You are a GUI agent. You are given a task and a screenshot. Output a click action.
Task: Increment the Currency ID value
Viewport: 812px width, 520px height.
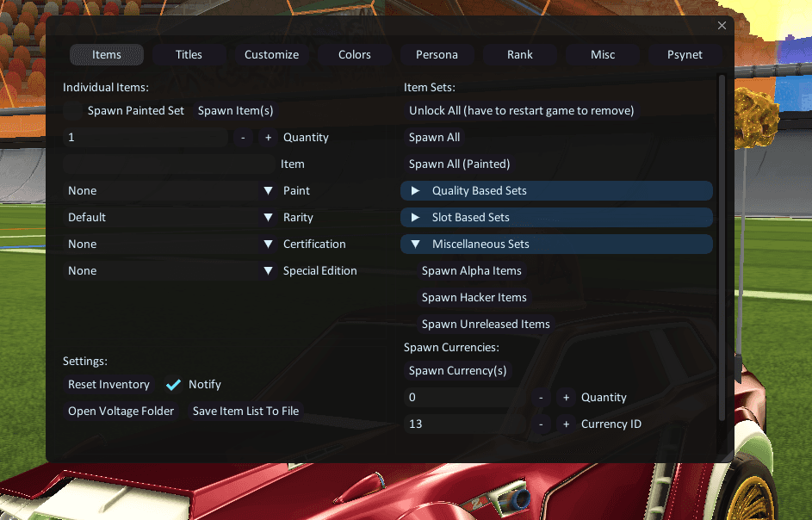[x=566, y=424]
